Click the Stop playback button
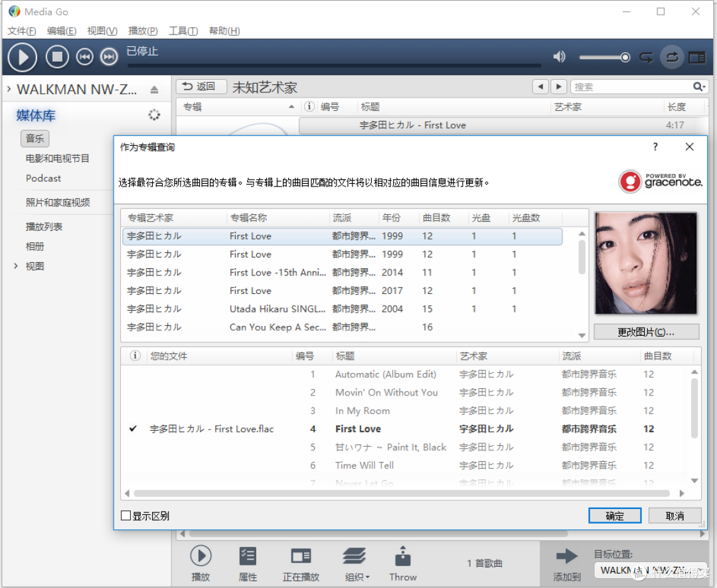The height and width of the screenshot is (588, 717). (x=57, y=57)
